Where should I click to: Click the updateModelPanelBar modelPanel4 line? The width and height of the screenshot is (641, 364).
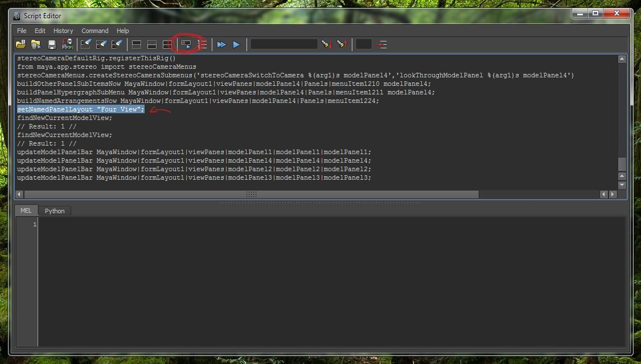(194, 160)
